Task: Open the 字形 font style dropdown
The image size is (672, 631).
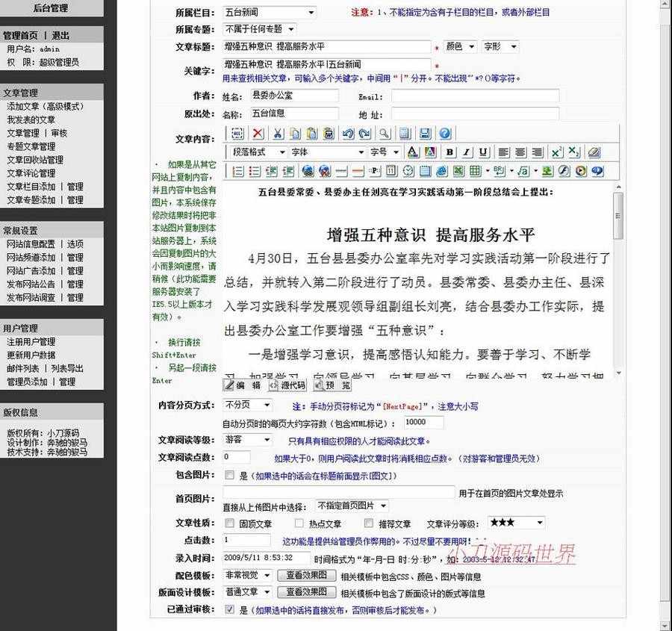Action: pos(500,46)
